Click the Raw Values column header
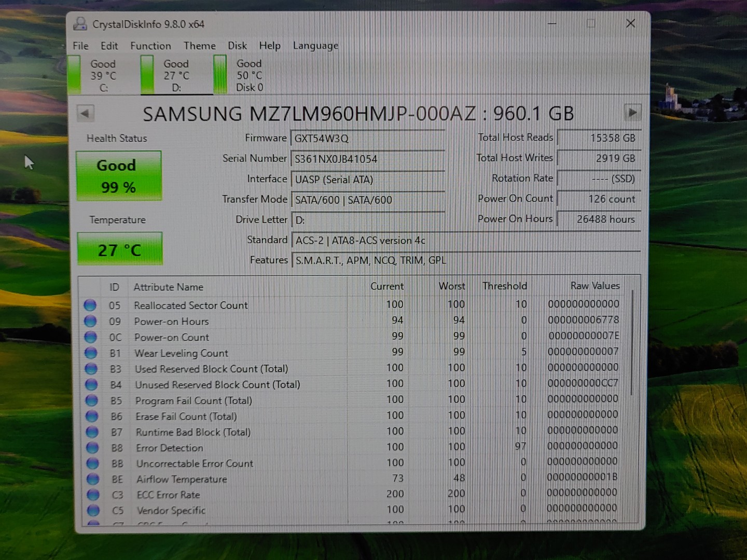 point(595,286)
